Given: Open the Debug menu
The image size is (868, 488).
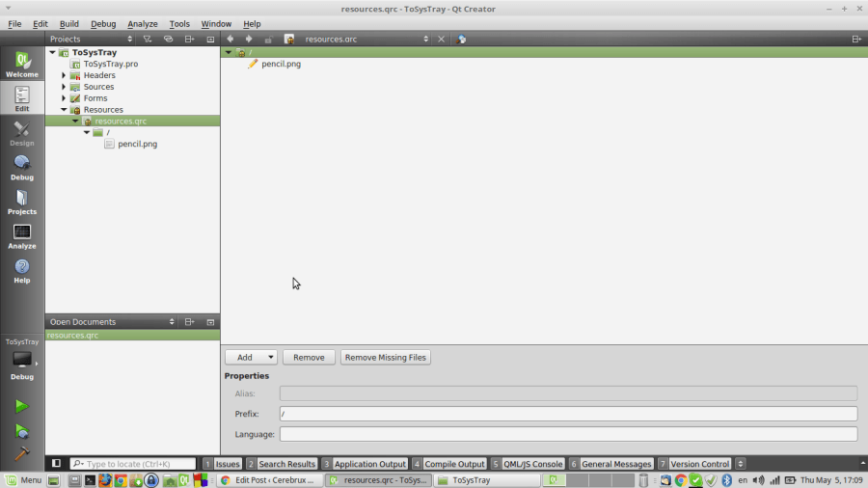Looking at the screenshot, I should (x=103, y=24).
